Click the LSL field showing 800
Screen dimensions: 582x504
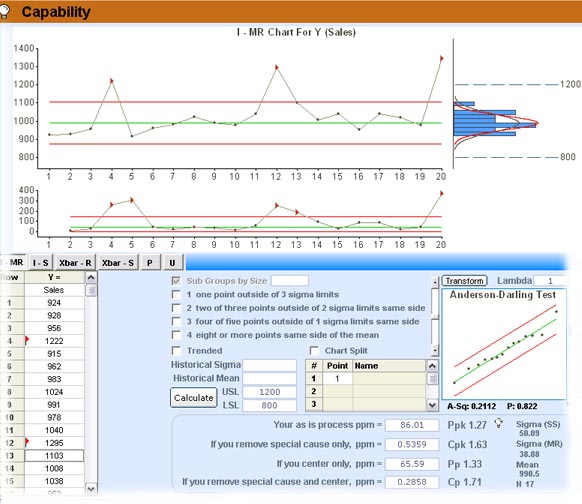pyautogui.click(x=269, y=405)
